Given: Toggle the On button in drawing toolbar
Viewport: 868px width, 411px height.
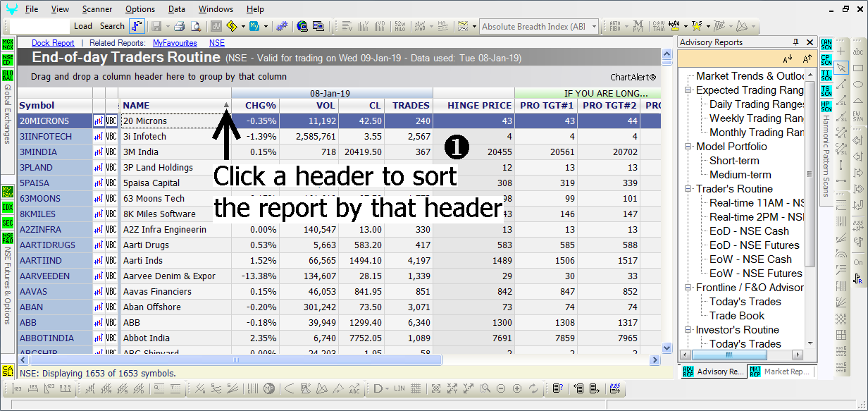Looking at the screenshot, I should [858, 262].
